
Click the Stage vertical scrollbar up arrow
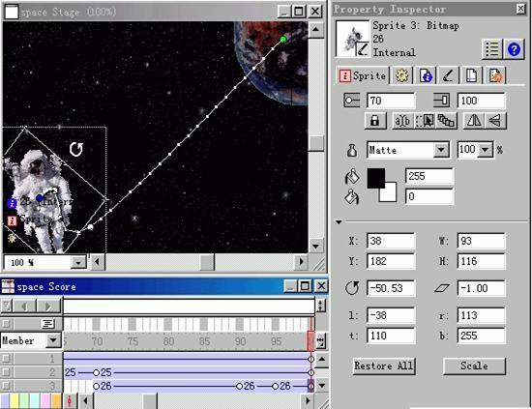click(x=316, y=30)
